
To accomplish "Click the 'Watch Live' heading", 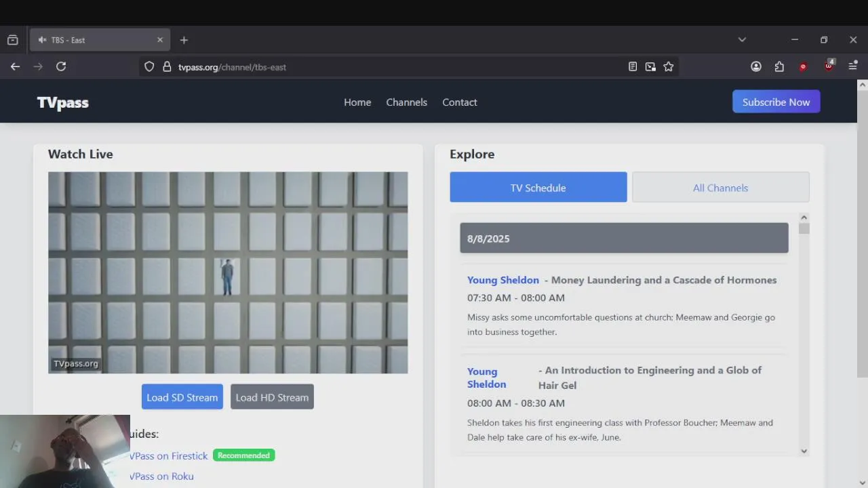I will (x=81, y=154).
